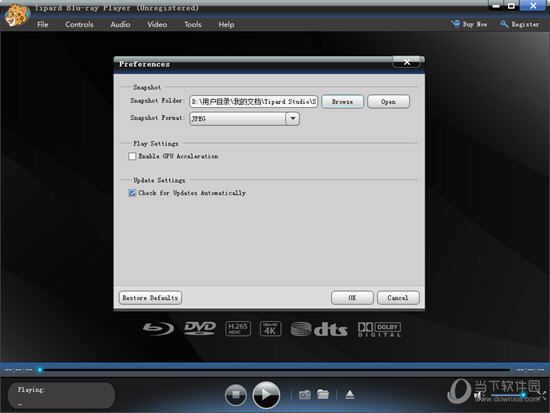Viewport: 550px width, 413px height.
Task: Stop playback with the stop button
Action: coord(236,395)
